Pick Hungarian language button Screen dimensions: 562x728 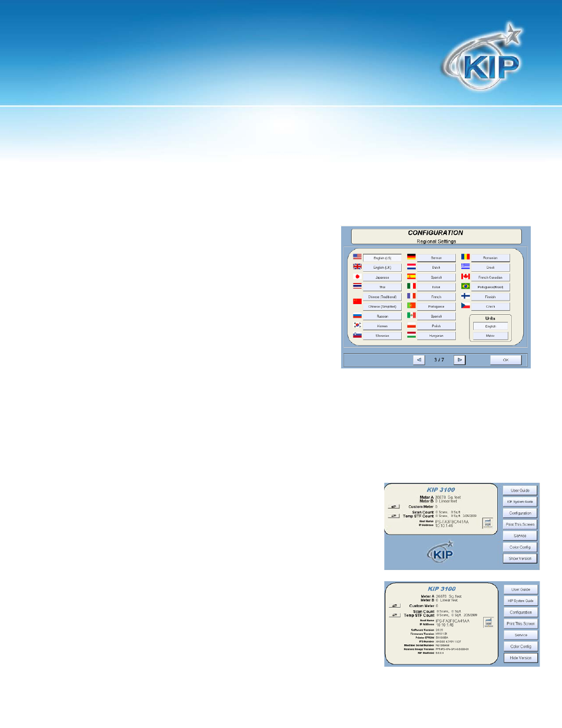[x=437, y=335]
